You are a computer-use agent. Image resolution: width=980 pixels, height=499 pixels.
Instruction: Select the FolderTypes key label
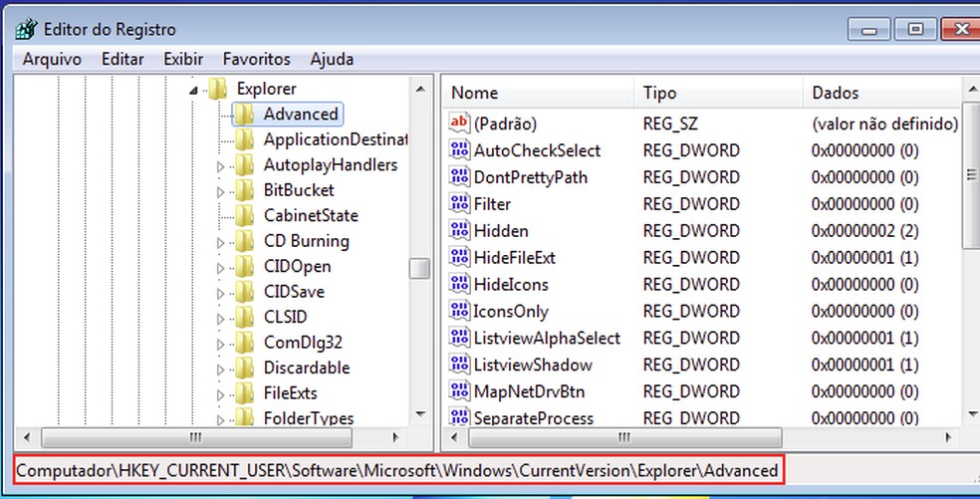309,418
